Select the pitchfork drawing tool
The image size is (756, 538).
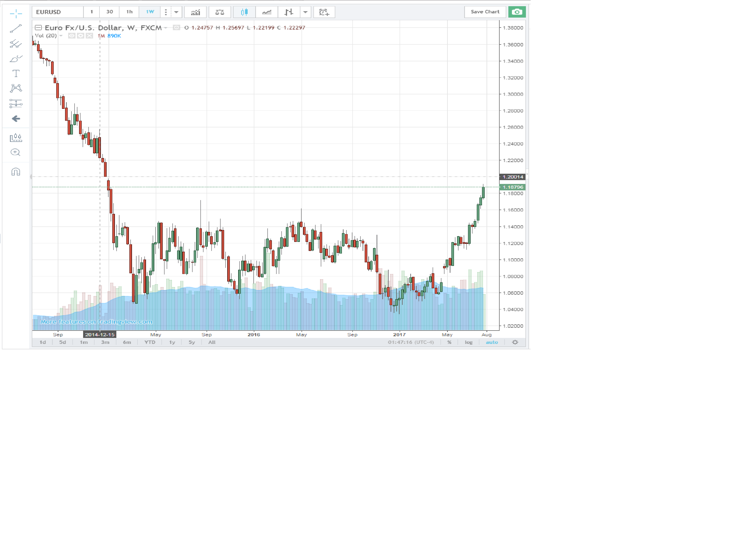pyautogui.click(x=16, y=43)
